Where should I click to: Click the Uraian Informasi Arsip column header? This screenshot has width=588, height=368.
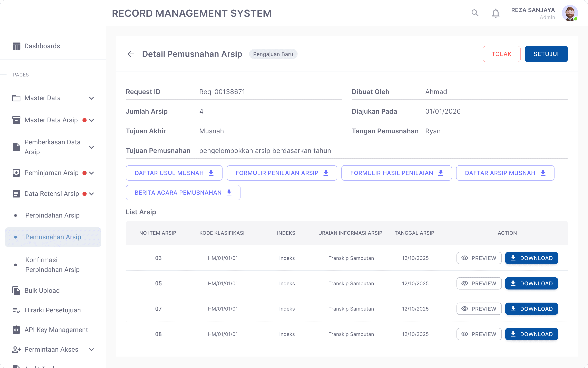click(x=350, y=233)
